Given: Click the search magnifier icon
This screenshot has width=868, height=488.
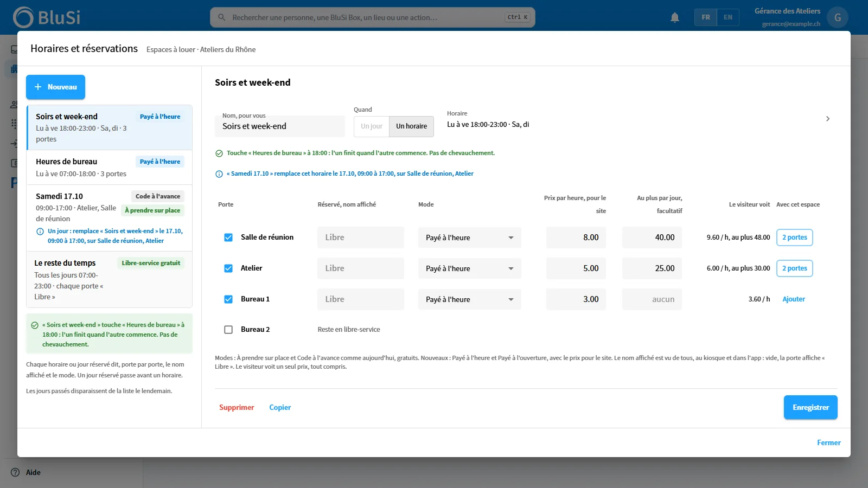Looking at the screenshot, I should tap(221, 17).
